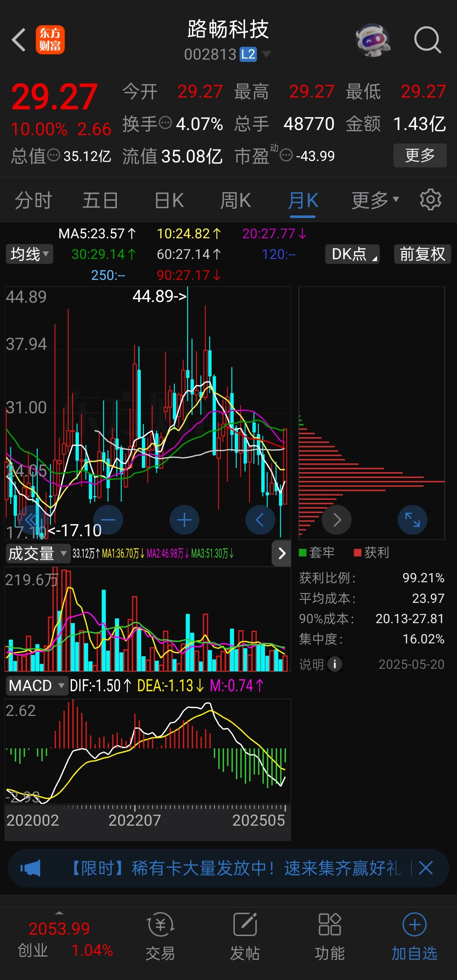457x980 pixels.
Task: Switch to 周K tab
Action: pos(236,200)
